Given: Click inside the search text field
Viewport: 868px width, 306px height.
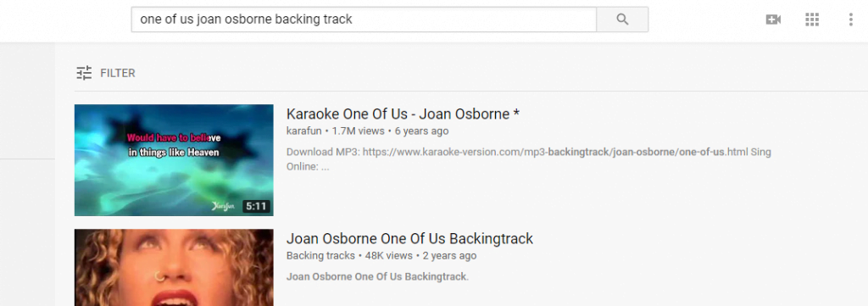Looking at the screenshot, I should tap(364, 19).
